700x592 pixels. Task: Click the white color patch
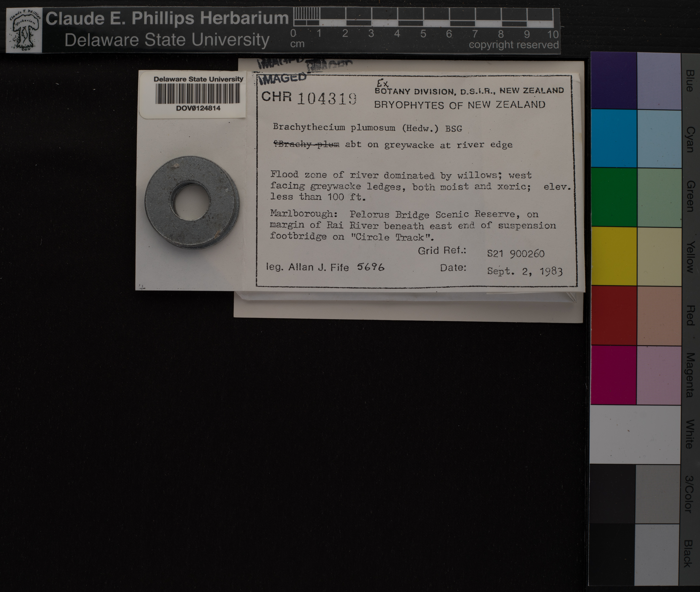635,435
